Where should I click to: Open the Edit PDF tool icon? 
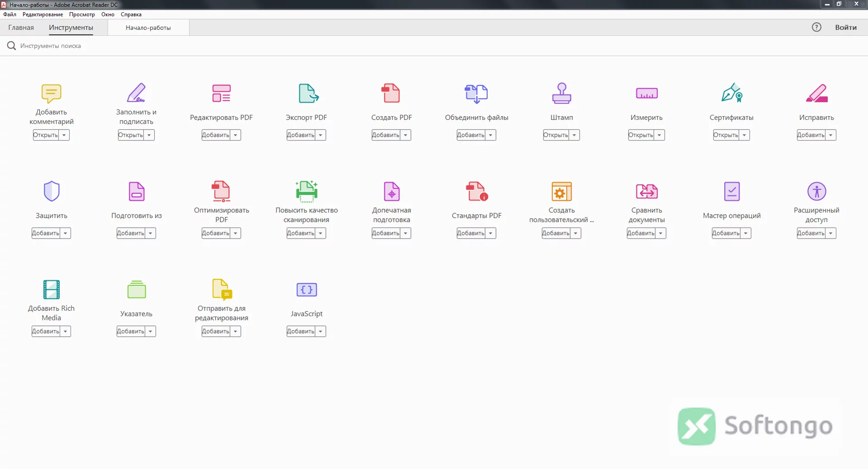[x=222, y=93]
